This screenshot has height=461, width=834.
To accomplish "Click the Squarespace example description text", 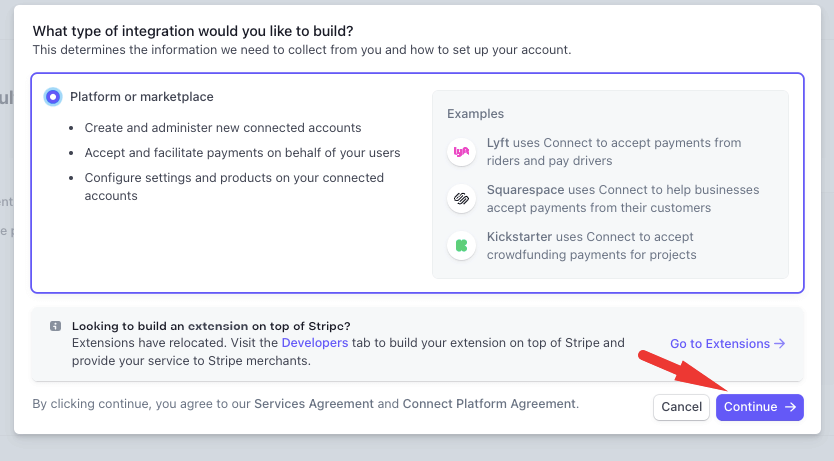I will [x=622, y=199].
